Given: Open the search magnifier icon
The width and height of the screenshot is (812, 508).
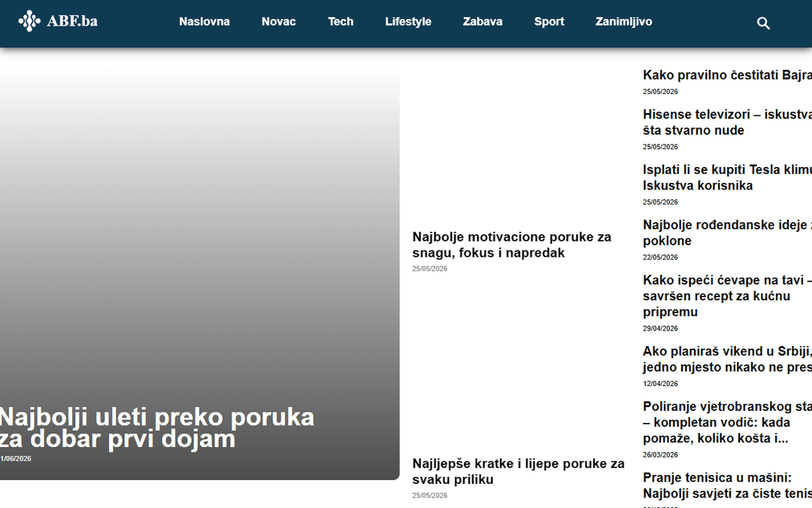Looking at the screenshot, I should coord(763,23).
